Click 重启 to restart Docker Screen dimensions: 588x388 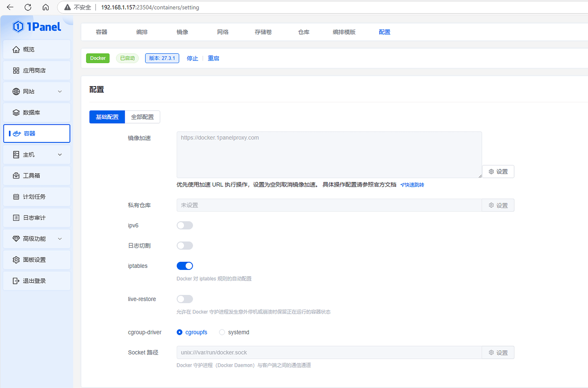(x=213, y=58)
